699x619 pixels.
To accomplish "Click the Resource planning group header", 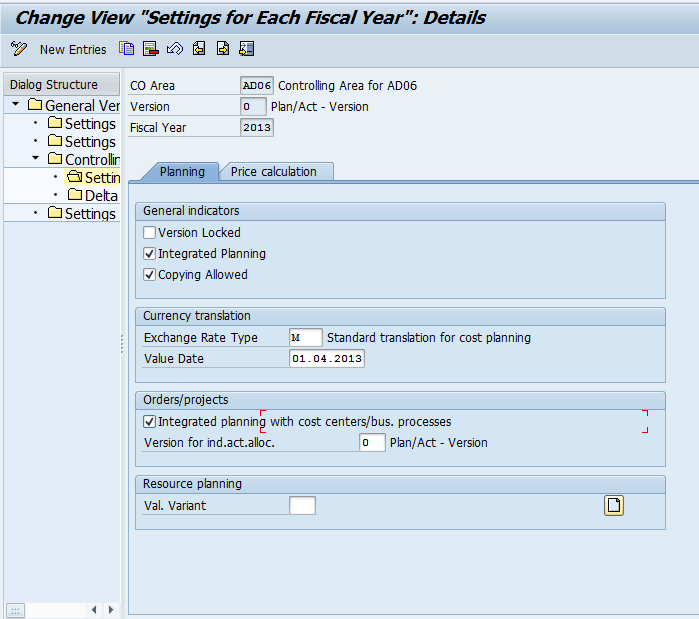I will click(400, 484).
